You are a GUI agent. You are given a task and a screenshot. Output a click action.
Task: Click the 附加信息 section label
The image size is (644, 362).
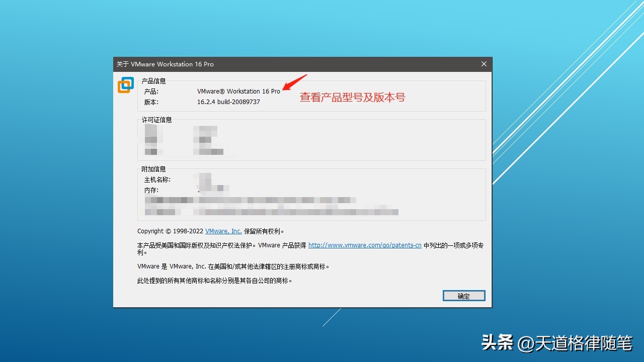(x=153, y=169)
